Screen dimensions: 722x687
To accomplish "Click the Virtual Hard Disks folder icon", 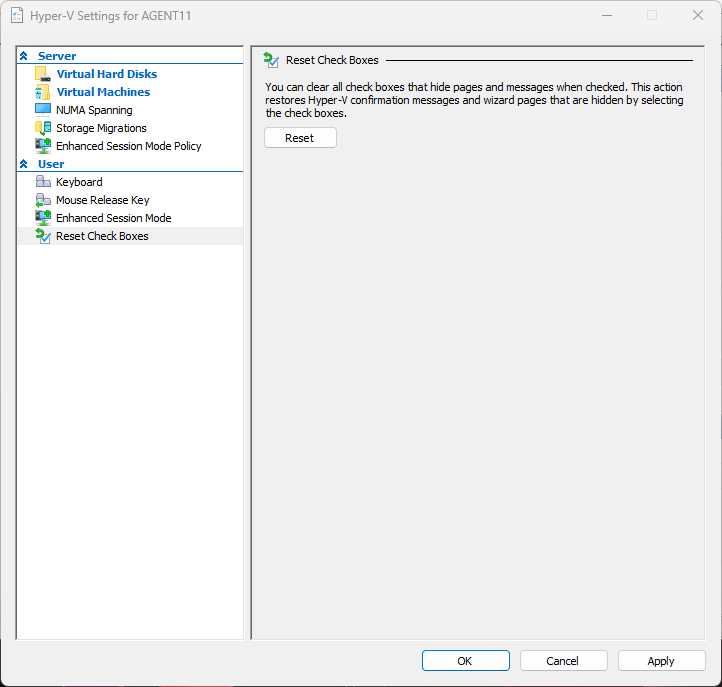I will pyautogui.click(x=42, y=74).
